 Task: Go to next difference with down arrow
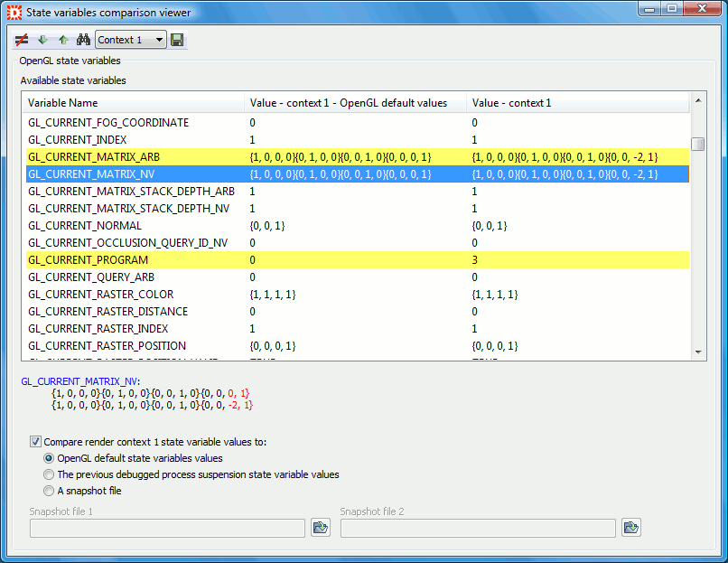coord(42,40)
